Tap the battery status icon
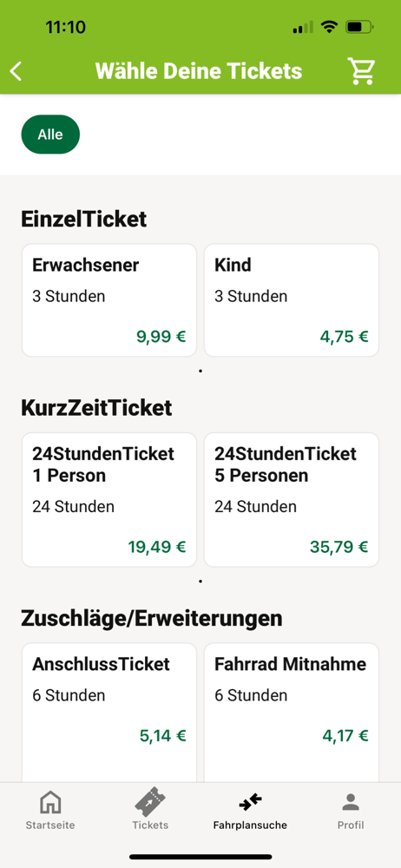This screenshot has height=868, width=401. (x=359, y=27)
